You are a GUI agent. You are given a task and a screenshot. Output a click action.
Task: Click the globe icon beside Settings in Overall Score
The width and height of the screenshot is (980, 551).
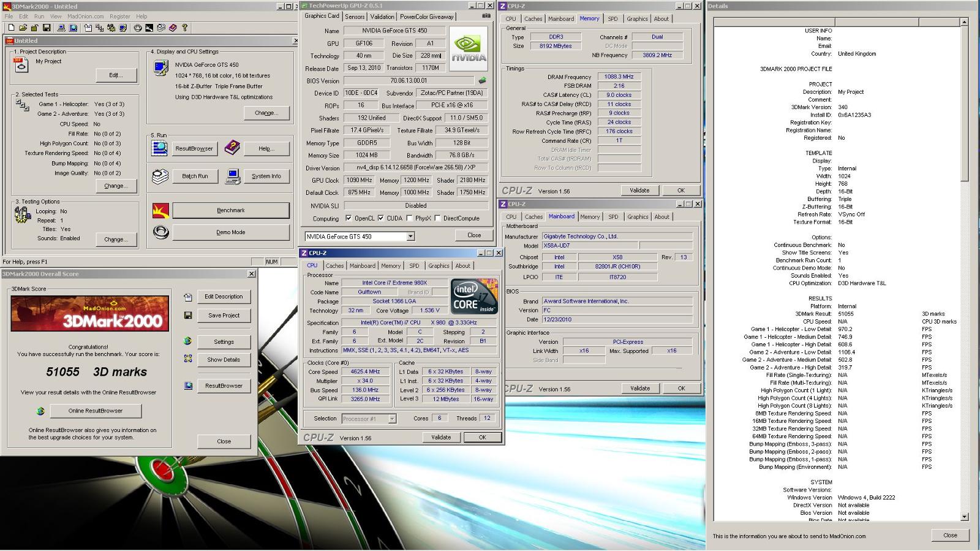pos(188,341)
